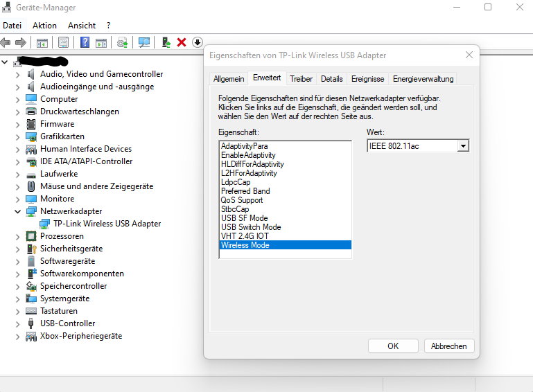Click the Computer monitor icon
Viewport: 533px width, 392px height.
click(31, 99)
